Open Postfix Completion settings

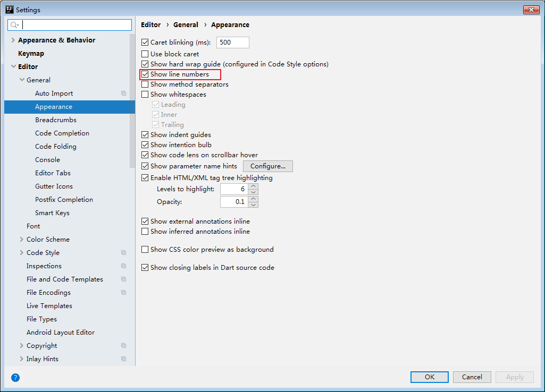64,199
